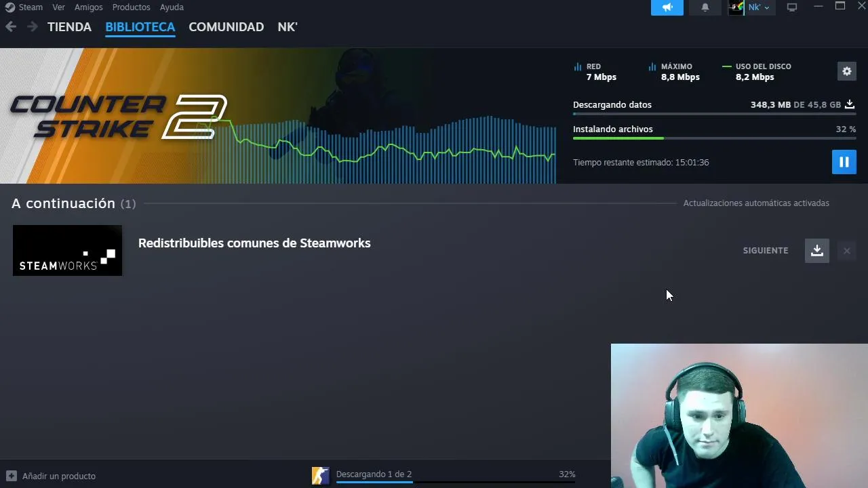The width and height of the screenshot is (868, 488).
Task: Click Actualizaciones automáticas activadas text
Action: (756, 203)
